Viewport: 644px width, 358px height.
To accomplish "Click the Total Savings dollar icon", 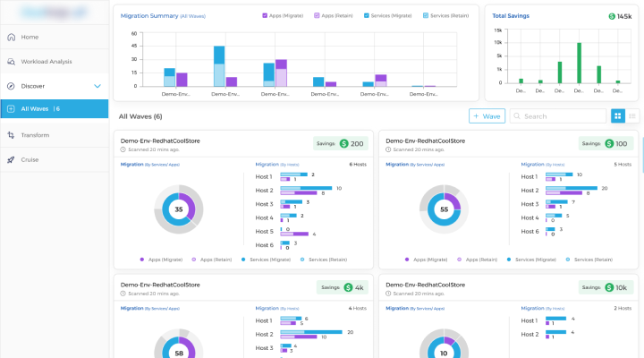I will point(611,16).
